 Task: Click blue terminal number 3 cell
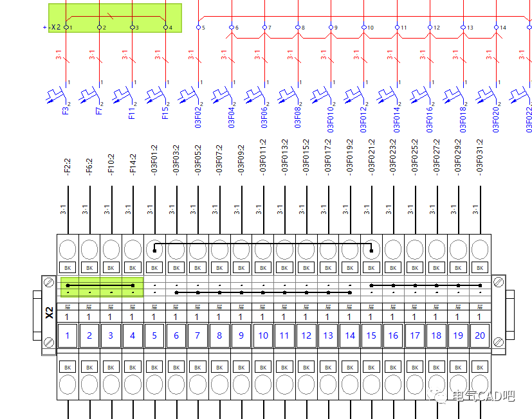point(111,335)
